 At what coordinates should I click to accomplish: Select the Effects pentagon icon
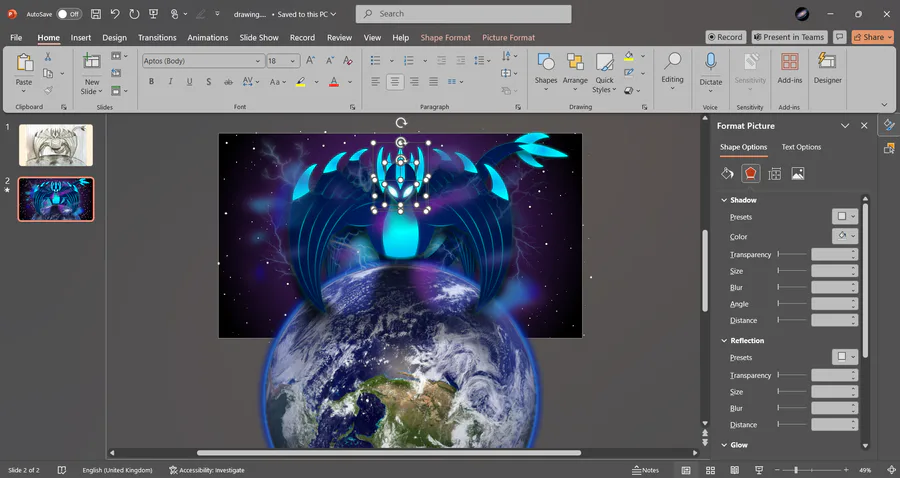(751, 173)
